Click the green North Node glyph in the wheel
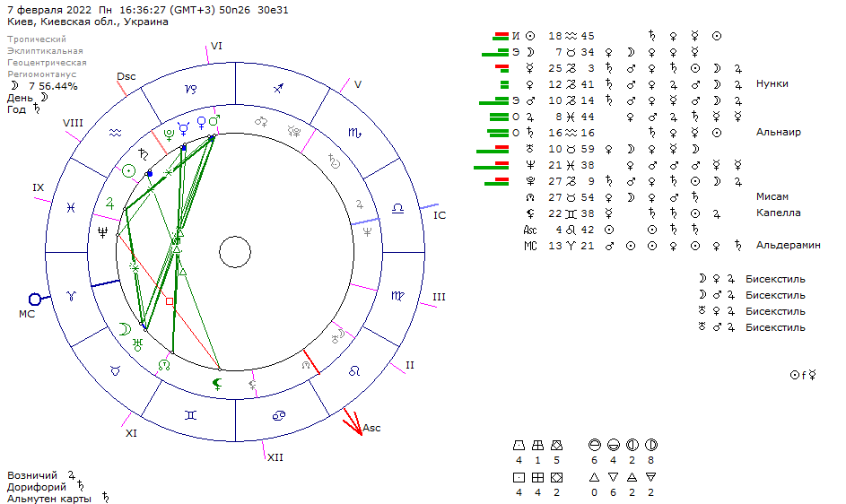Image resolution: width=846 pixels, height=504 pixels. pyautogui.click(x=164, y=365)
